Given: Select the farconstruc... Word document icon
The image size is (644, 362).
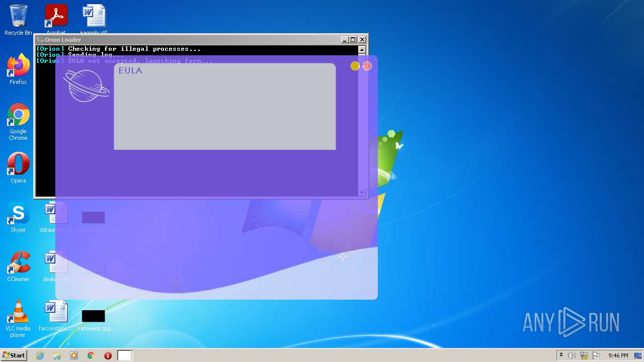Looking at the screenshot, I should (56, 316).
